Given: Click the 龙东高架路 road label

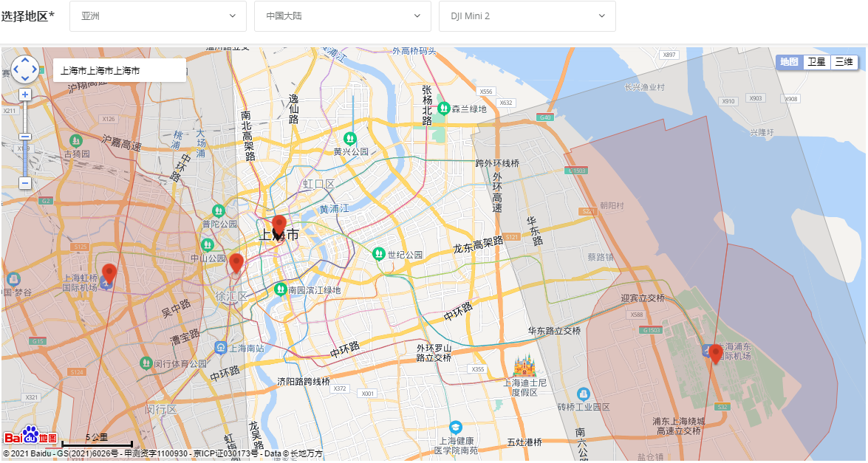Looking at the screenshot, I should (x=478, y=244).
